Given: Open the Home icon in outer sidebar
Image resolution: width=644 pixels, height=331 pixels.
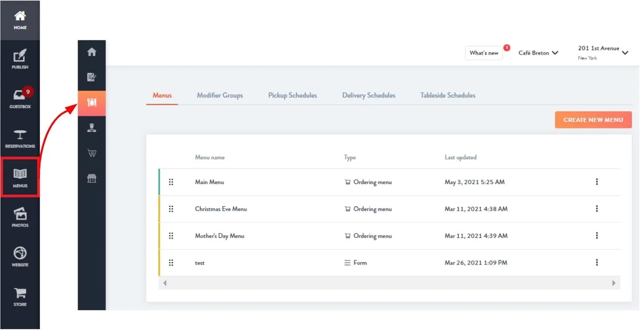Looking at the screenshot, I should coord(20,20).
